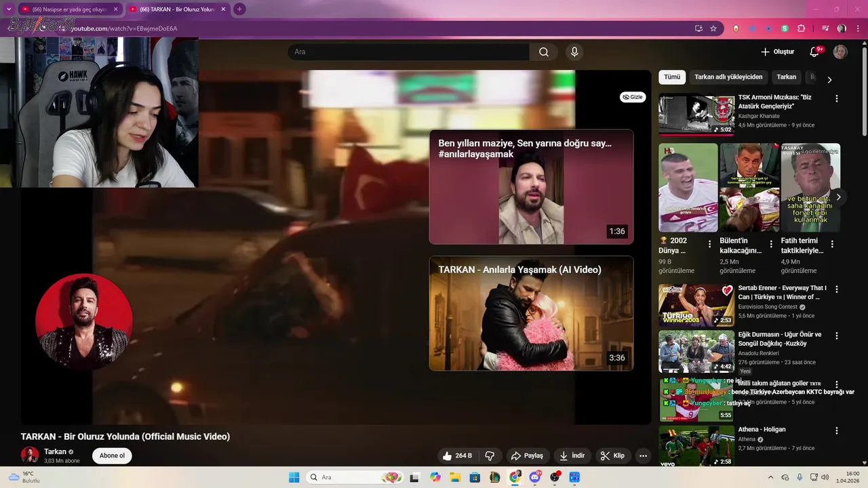Open Discord from the taskbar

(535, 477)
